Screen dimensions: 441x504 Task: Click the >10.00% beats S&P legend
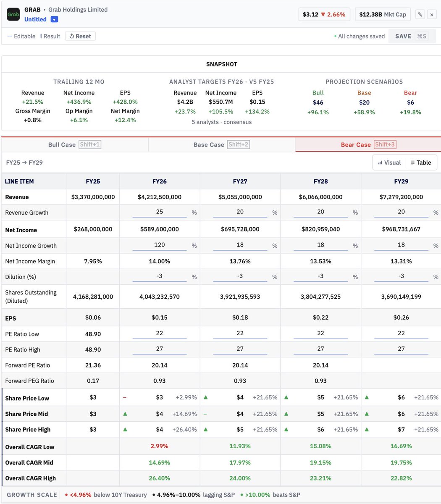270,495
